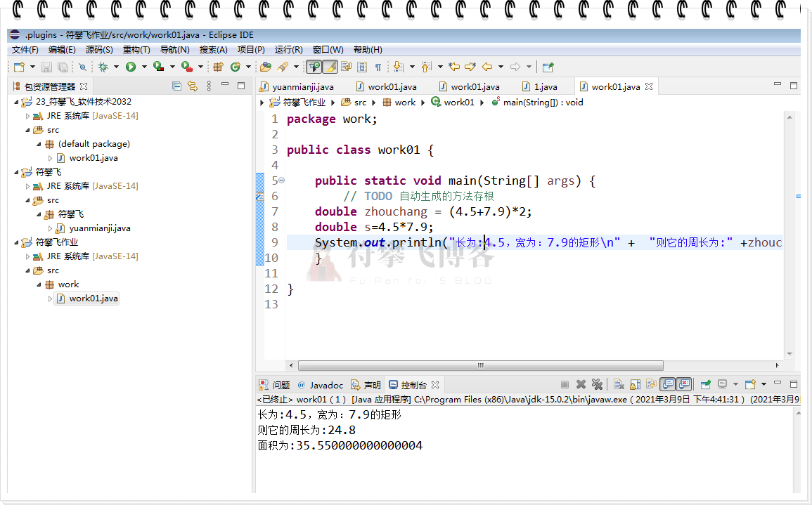Open package explorer View Menu dots

click(x=209, y=86)
